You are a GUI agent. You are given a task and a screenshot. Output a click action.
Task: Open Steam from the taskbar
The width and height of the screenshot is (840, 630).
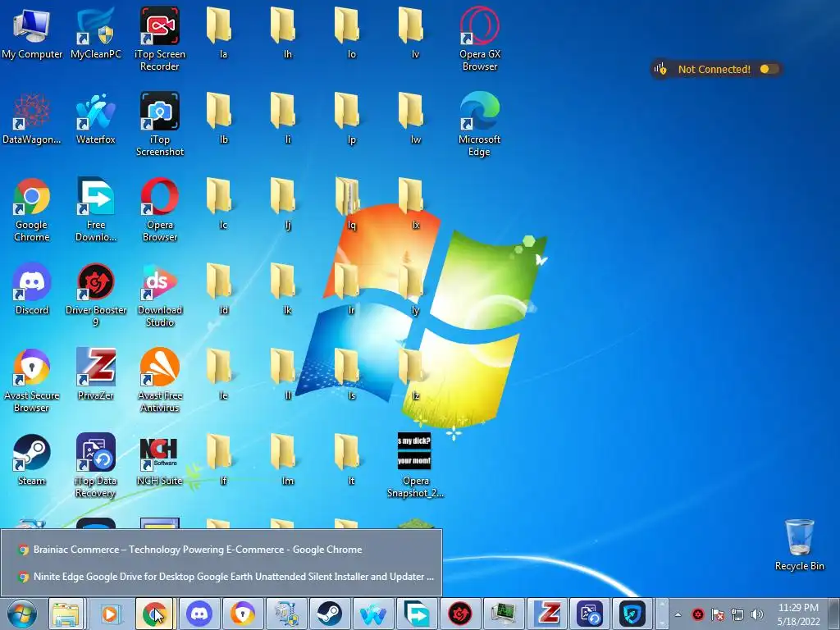(x=329, y=614)
